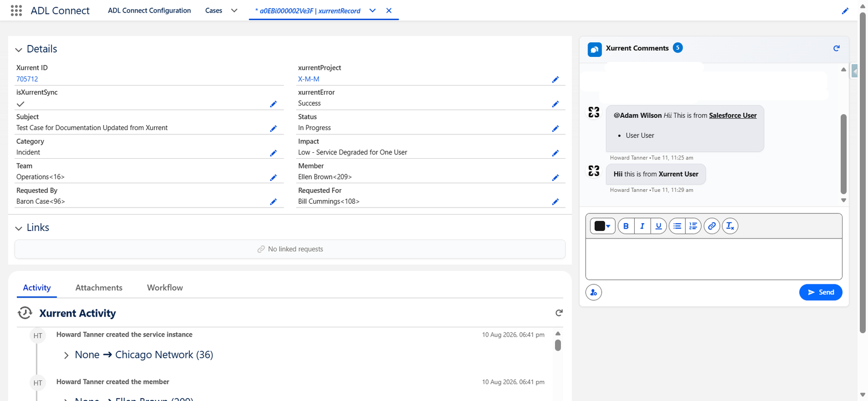The width and height of the screenshot is (868, 401).
Task: Click 'Hii this is from Xurrent User' comment
Action: tap(656, 174)
